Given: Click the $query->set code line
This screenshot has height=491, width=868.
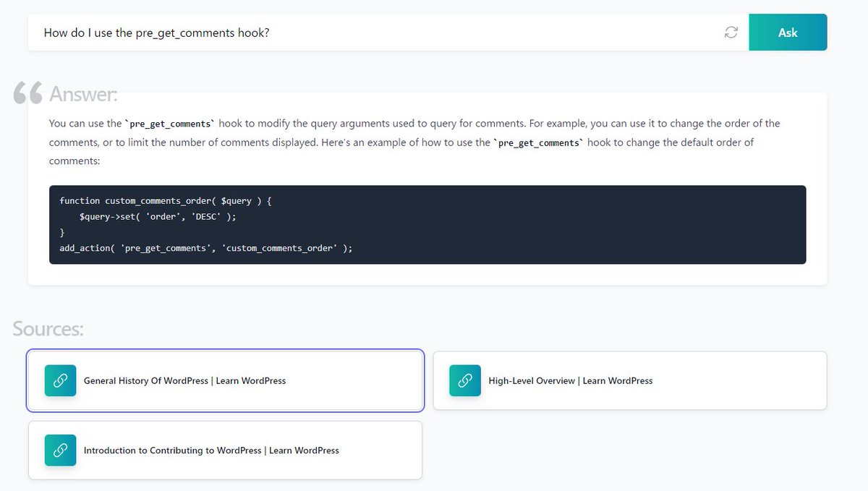Looking at the screenshot, I should [x=158, y=216].
